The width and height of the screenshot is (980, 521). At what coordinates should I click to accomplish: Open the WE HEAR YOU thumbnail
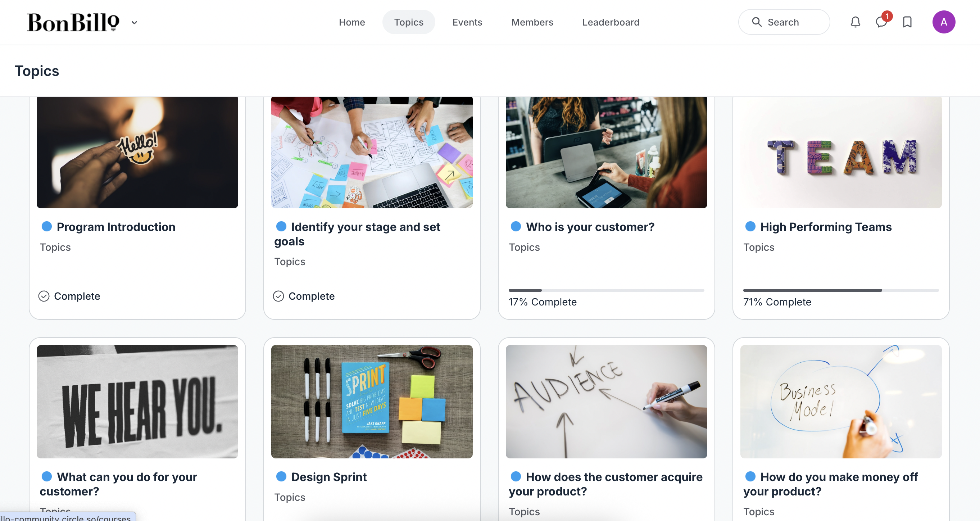coord(137,402)
